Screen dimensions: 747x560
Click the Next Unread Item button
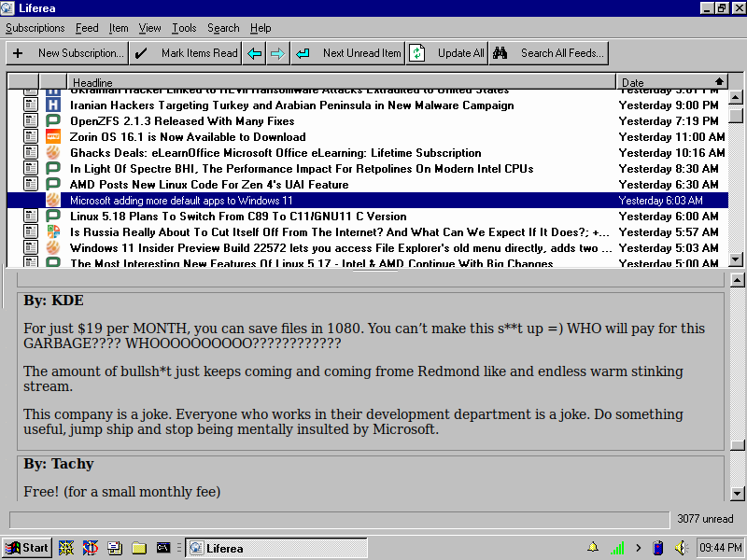348,53
